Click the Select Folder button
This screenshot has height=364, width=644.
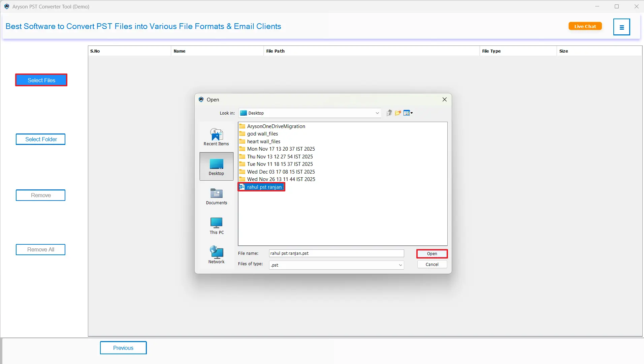point(40,139)
